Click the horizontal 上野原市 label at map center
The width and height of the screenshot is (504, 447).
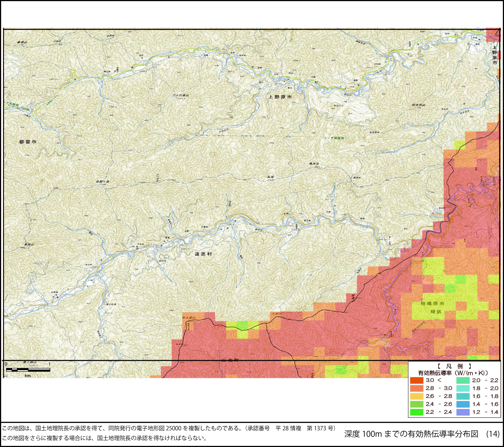280,97
